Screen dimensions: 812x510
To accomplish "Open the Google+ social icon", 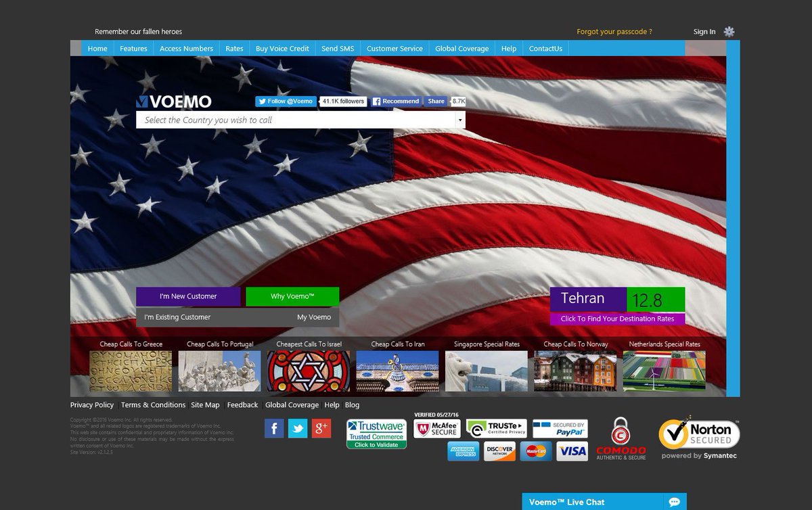I will click(321, 428).
